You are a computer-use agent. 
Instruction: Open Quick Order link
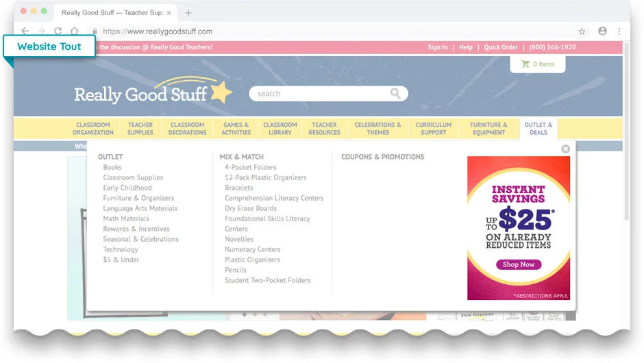(x=501, y=47)
